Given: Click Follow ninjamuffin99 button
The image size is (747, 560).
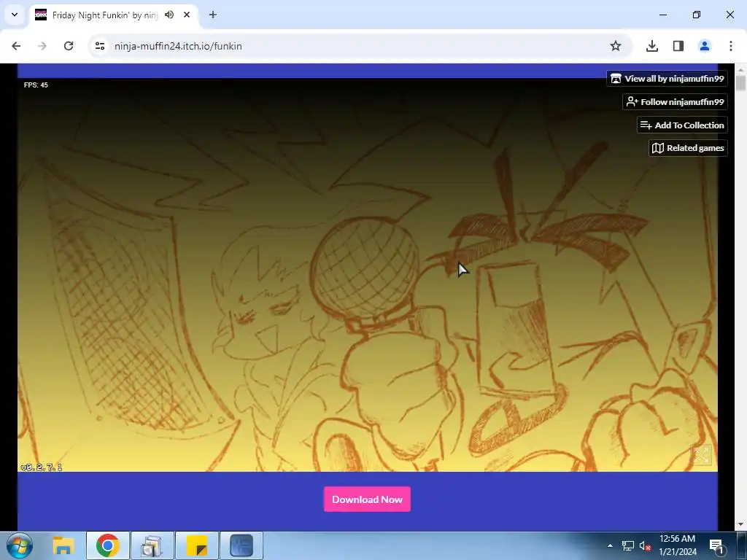Looking at the screenshot, I should 675,102.
